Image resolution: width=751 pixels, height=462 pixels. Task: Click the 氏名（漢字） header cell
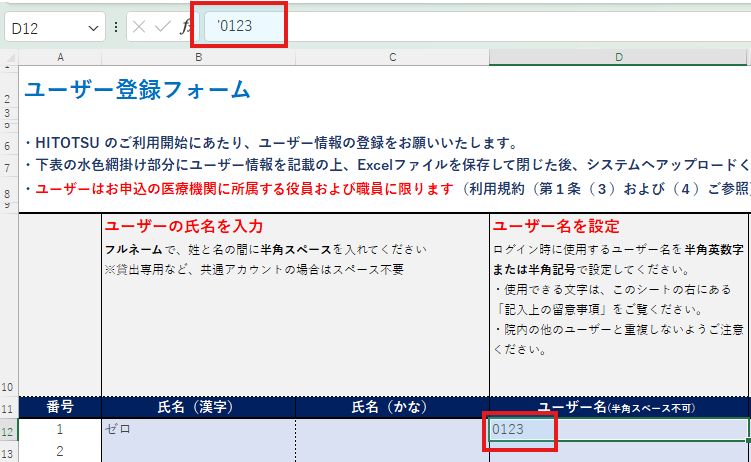198,407
